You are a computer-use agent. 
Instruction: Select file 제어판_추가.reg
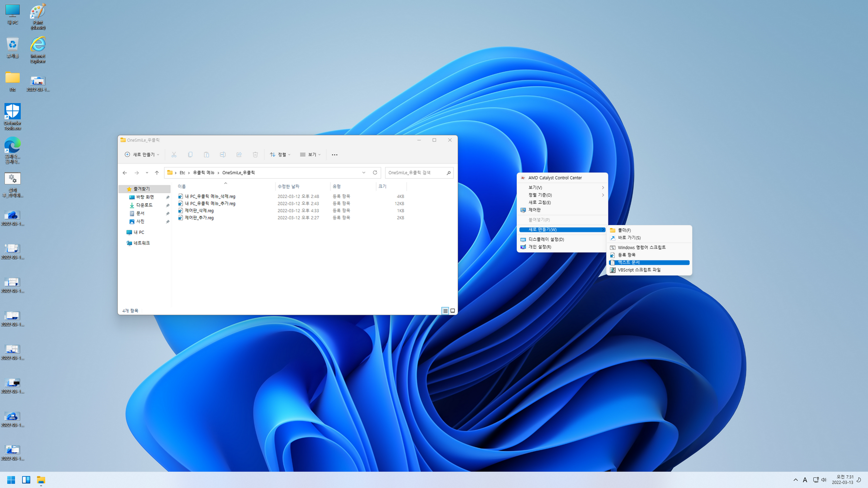click(x=196, y=218)
